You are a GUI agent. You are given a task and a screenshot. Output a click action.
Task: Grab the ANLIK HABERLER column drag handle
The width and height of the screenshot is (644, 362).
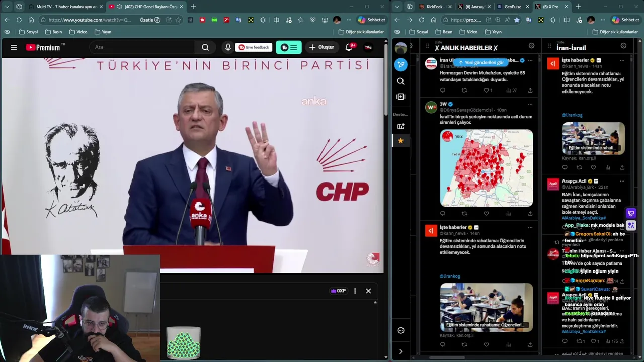coord(428,47)
